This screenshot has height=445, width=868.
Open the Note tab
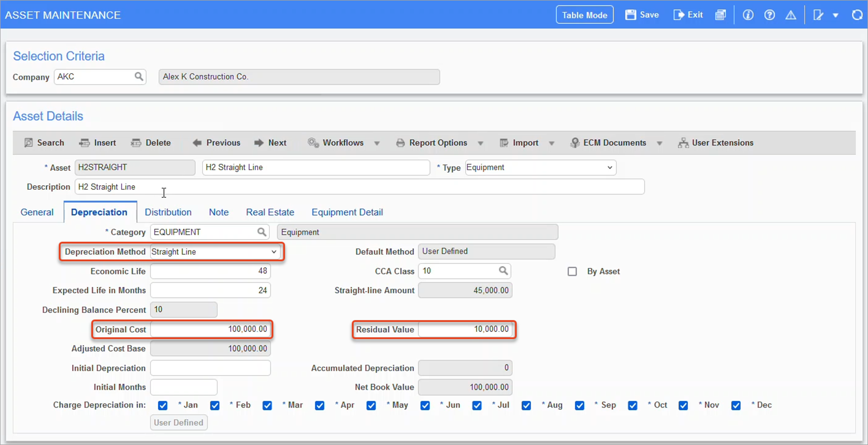[219, 212]
